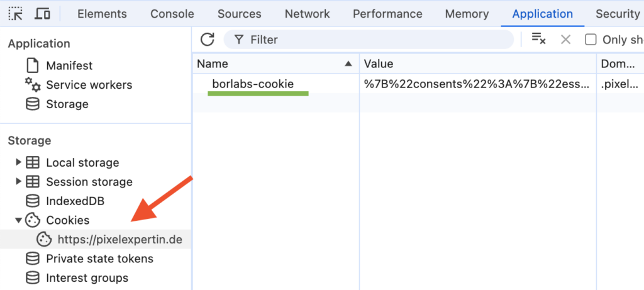Select Private state tokens item

(99, 259)
